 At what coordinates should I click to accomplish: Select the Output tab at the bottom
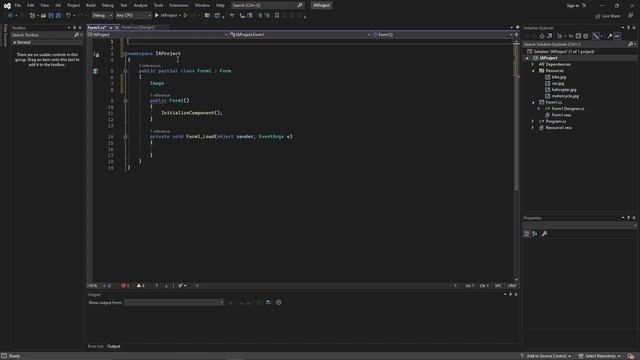(x=113, y=346)
